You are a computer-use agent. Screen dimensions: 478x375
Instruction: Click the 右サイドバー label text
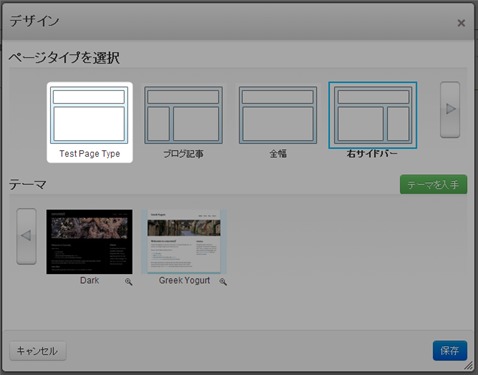tap(372, 154)
